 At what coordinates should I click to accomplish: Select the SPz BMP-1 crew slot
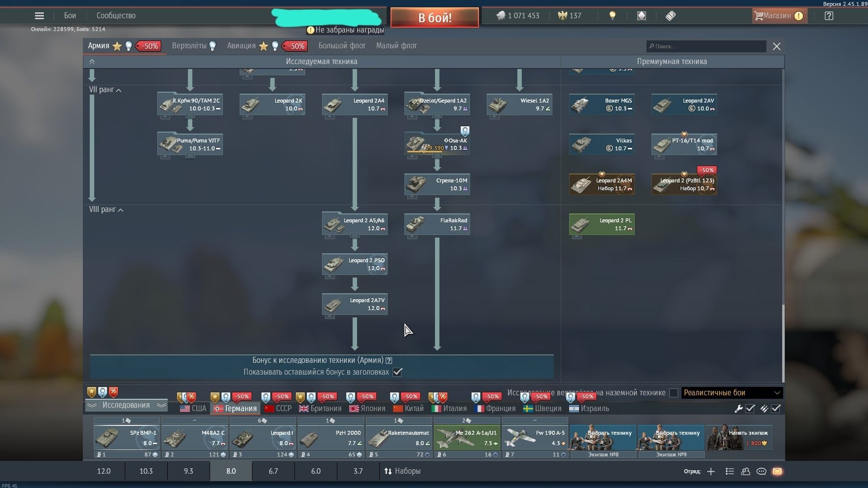point(126,438)
